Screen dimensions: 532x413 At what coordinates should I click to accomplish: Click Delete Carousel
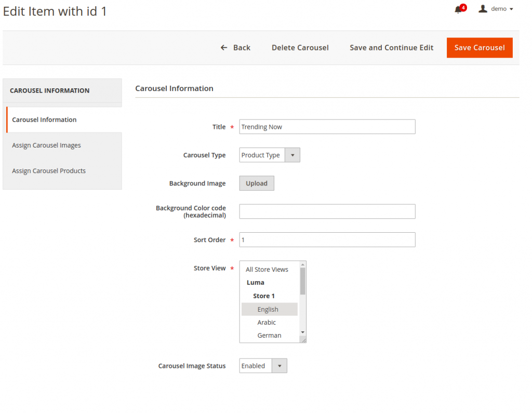tap(300, 47)
